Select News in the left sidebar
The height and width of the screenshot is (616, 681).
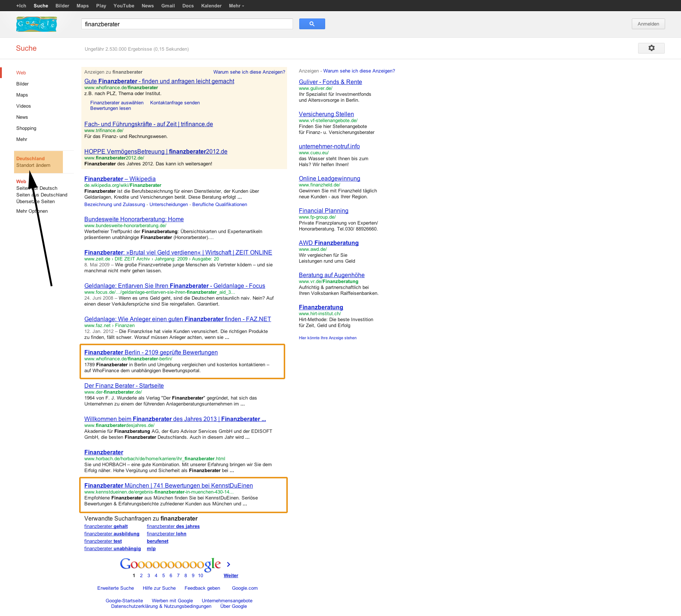point(22,117)
